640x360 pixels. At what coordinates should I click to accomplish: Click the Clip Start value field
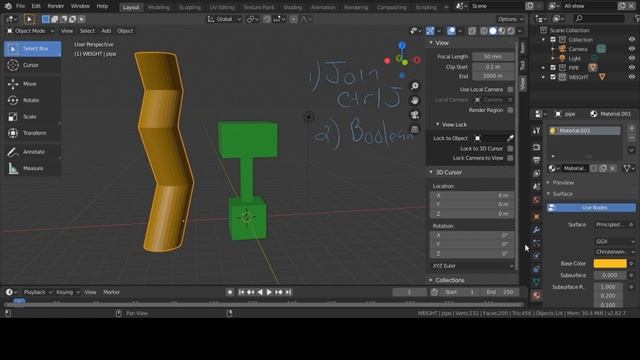coord(493,67)
